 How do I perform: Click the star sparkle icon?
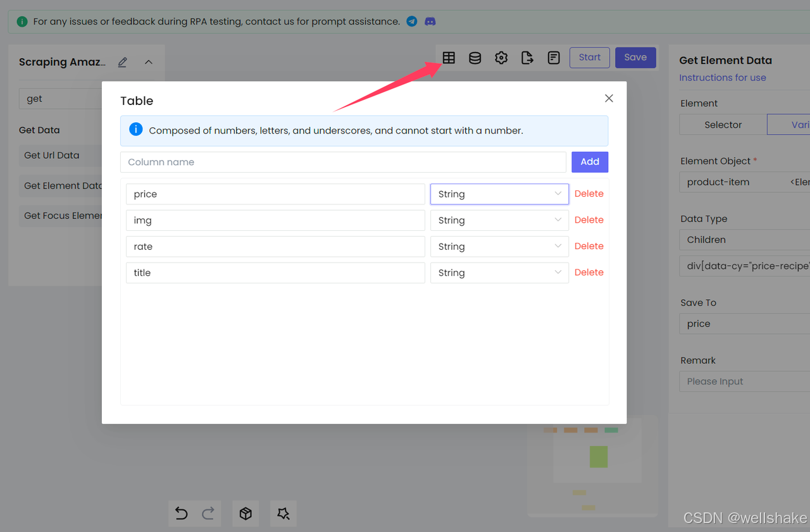tap(283, 514)
